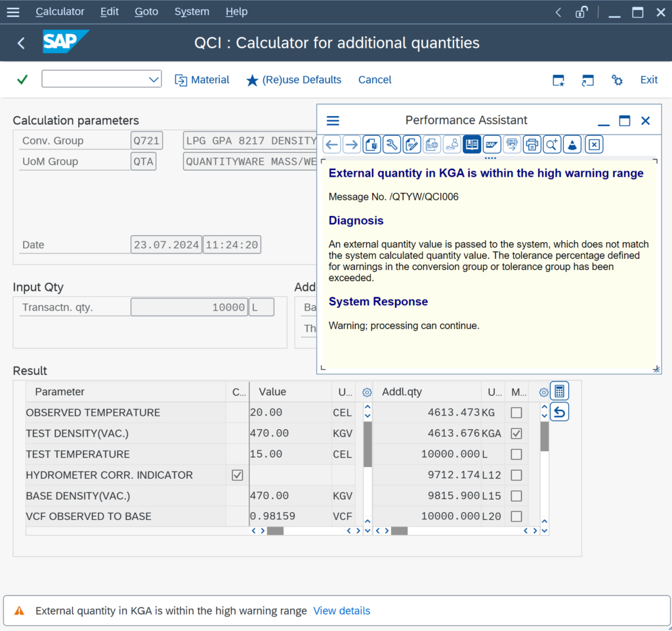Click the orange warning triangle in status bar

coord(19,611)
